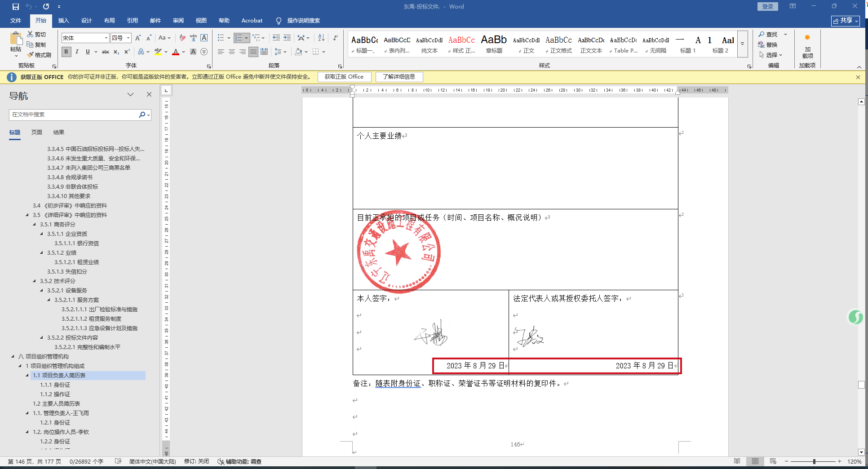The height and width of the screenshot is (469, 868).
Task: Toggle Character Shading button
Action: click(193, 52)
